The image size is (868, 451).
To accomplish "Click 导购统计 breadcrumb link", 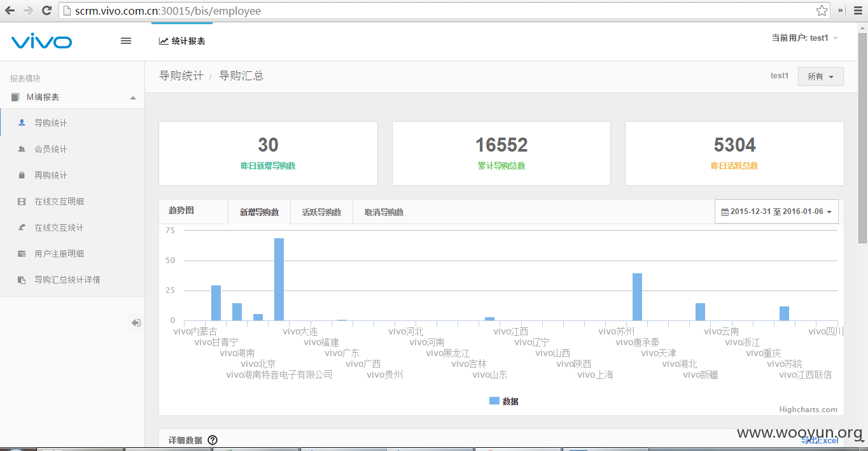I will tap(181, 76).
